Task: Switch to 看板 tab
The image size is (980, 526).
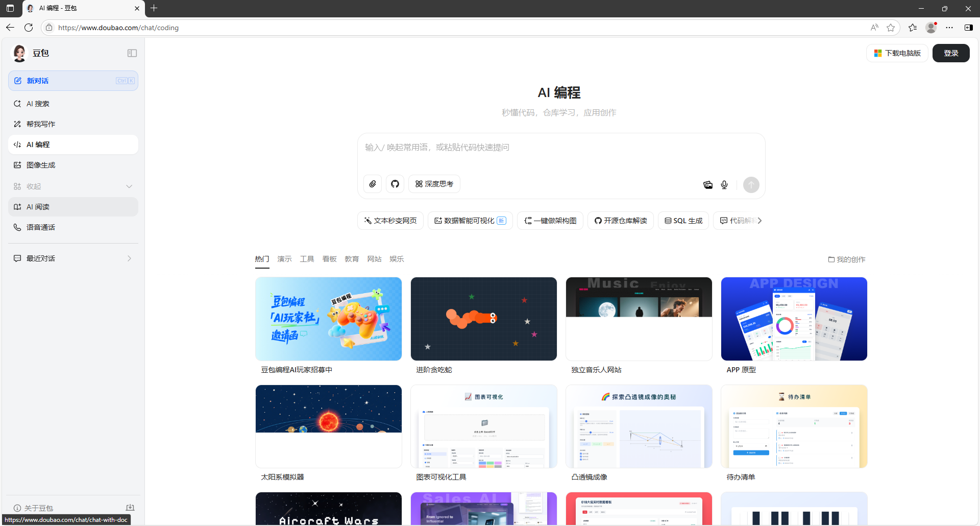Action: click(329, 259)
